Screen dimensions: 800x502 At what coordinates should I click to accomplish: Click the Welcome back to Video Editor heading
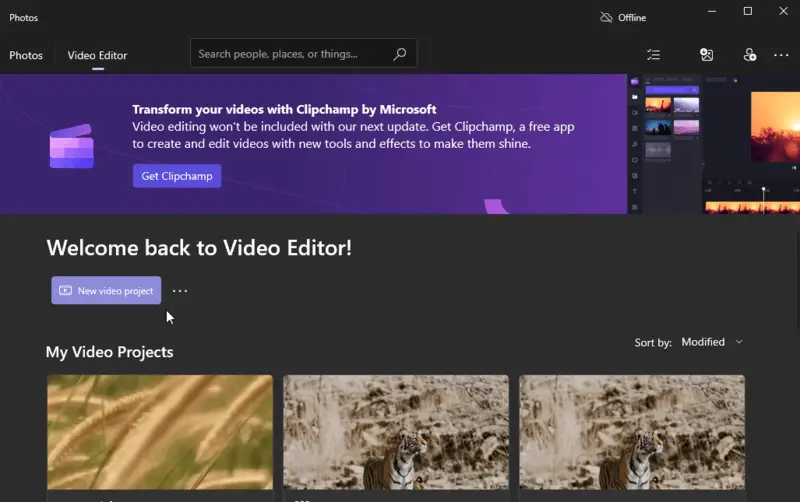199,248
